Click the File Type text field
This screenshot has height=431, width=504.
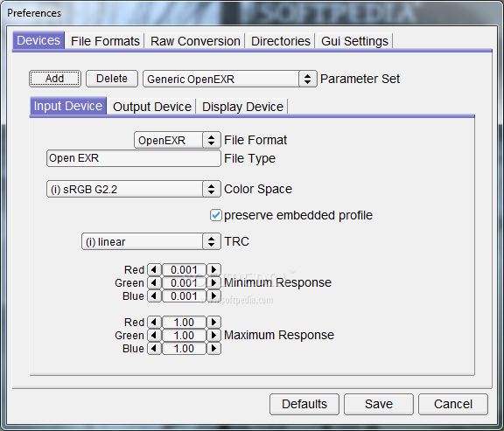(x=134, y=158)
